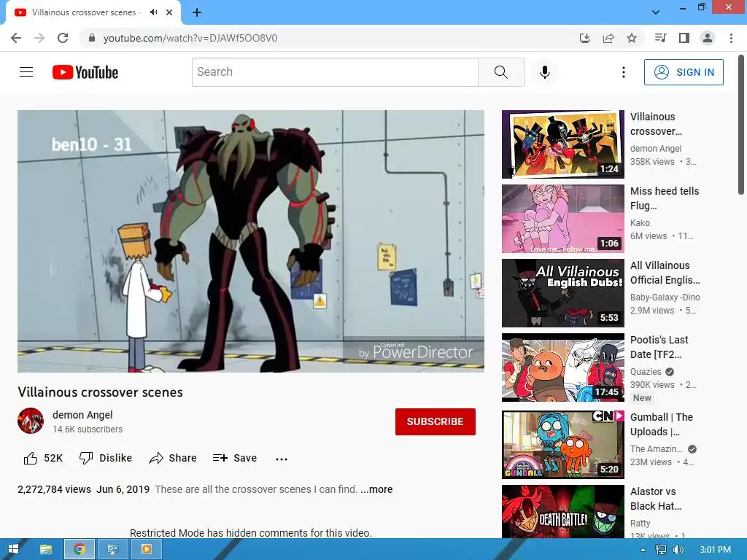Open the tab search chevron dropdown
This screenshot has height=560, width=747.
click(656, 12)
